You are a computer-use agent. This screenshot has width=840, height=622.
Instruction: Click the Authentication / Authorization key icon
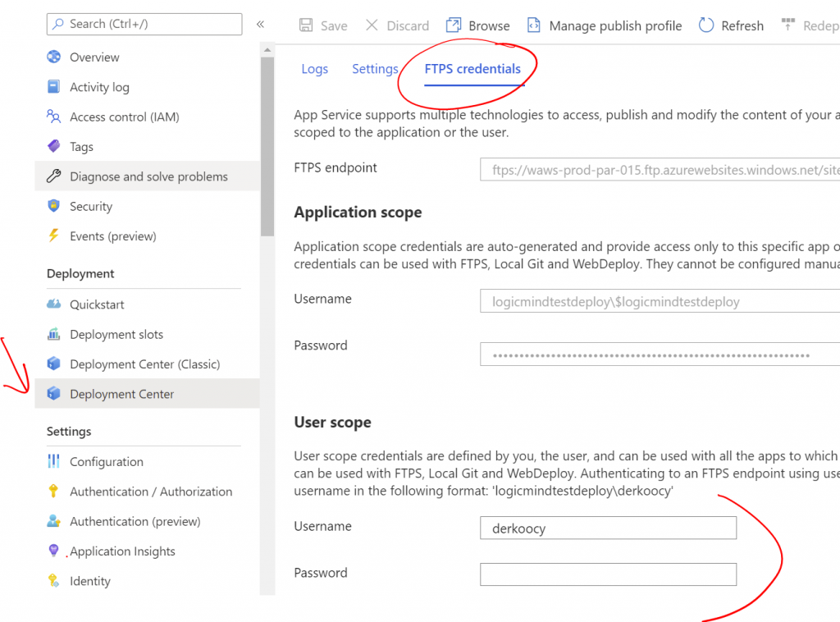(x=53, y=491)
